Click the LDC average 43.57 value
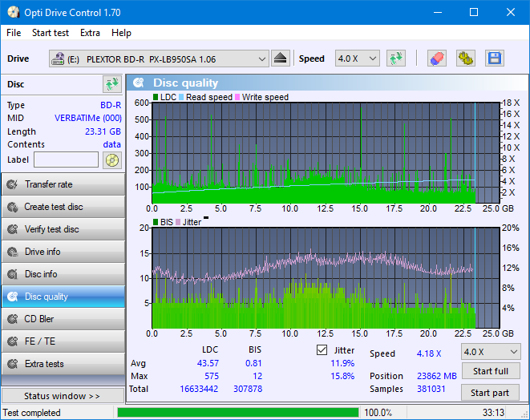The image size is (530, 420). click(x=208, y=363)
